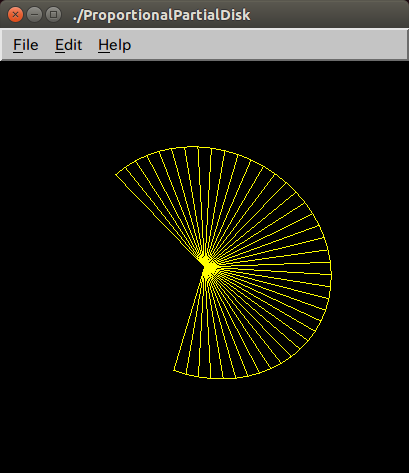Click the rightmost point of the yellow arc

[x=331, y=273]
